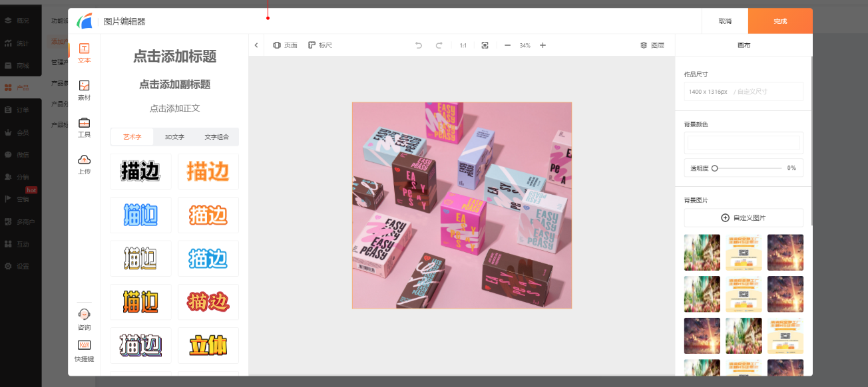
Task: Open the 页面 page option
Action: point(285,45)
